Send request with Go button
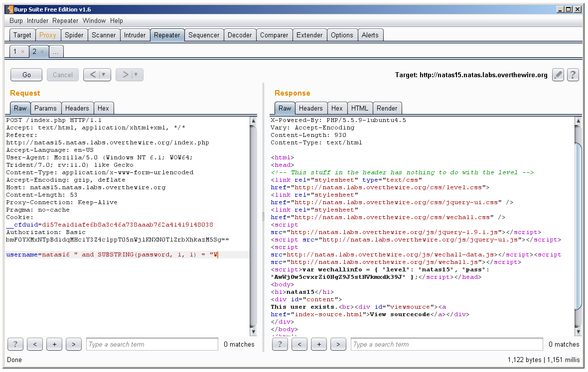This screenshot has height=372, width=588. [26, 75]
